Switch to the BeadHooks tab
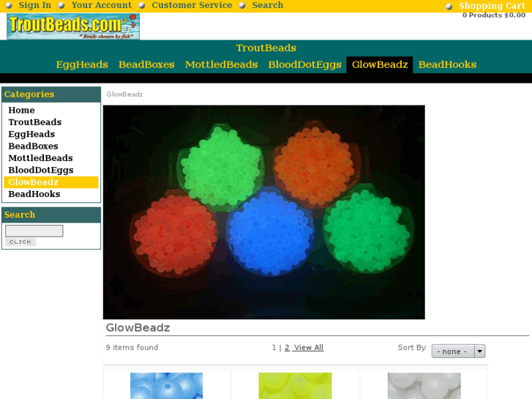Image resolution: width=532 pixels, height=399 pixels. pyautogui.click(x=447, y=64)
